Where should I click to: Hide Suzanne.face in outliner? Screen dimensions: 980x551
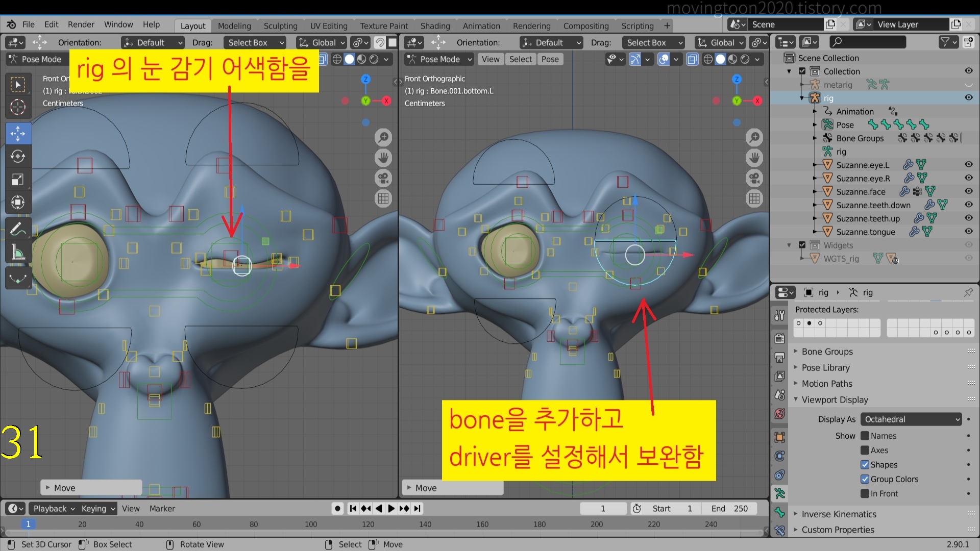click(968, 191)
